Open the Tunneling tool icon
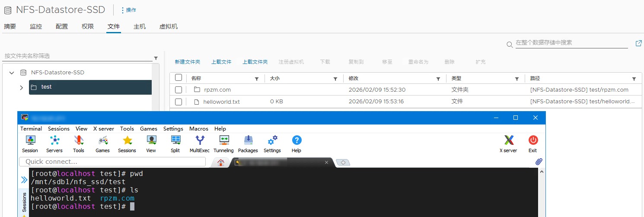644x217 pixels. (x=223, y=140)
